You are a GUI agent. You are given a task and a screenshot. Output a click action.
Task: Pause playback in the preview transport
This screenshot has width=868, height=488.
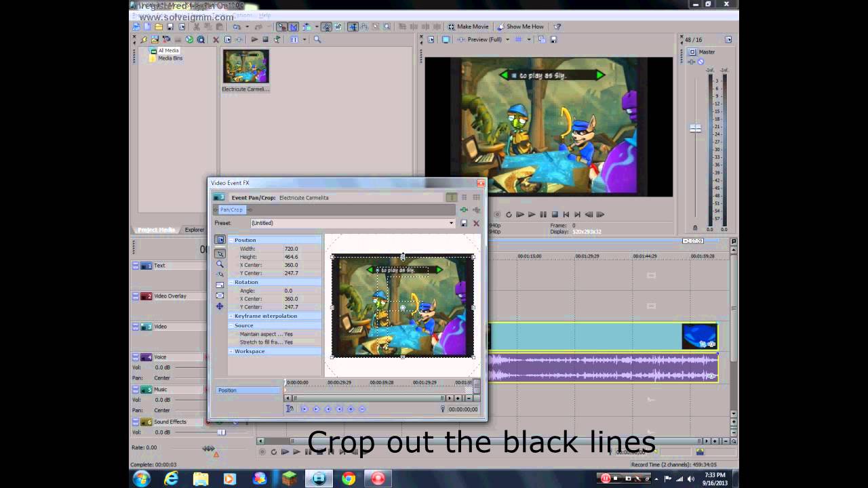(543, 215)
